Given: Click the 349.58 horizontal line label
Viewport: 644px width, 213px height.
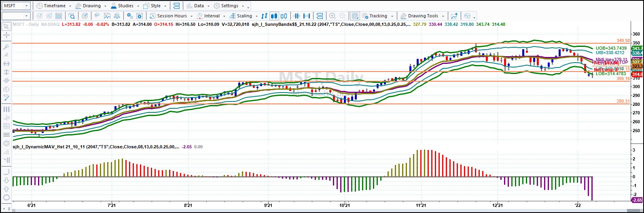Looking at the screenshot, I should pyautogui.click(x=623, y=41).
